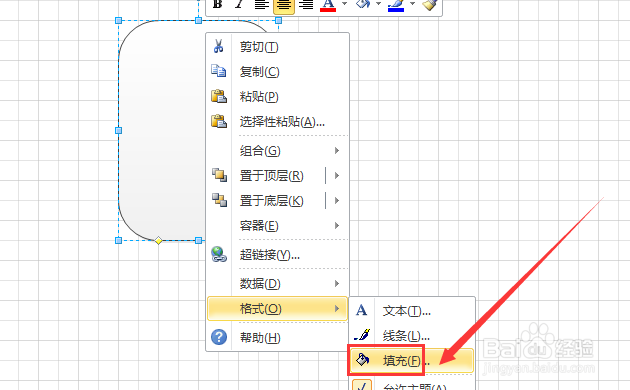Image resolution: width=630 pixels, height=390 pixels.
Task: Open the fill color dropdown arrow
Action: click(x=378, y=4)
